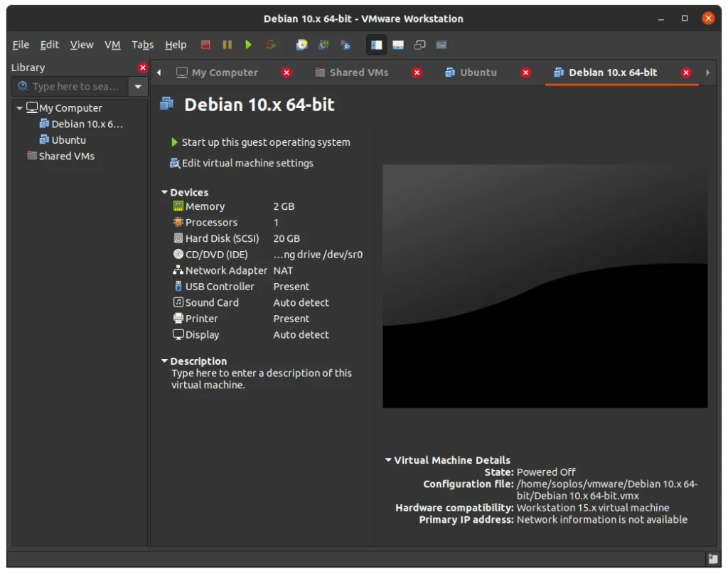Click the 20 GB hard disk value
This screenshot has height=574, width=728.
click(287, 238)
